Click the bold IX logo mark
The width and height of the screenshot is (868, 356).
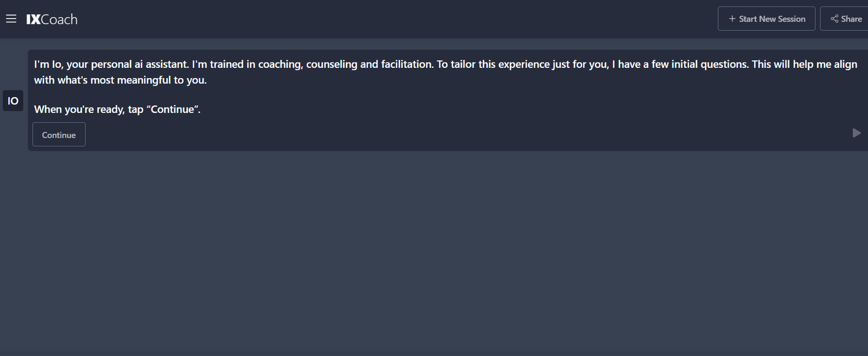(33, 20)
